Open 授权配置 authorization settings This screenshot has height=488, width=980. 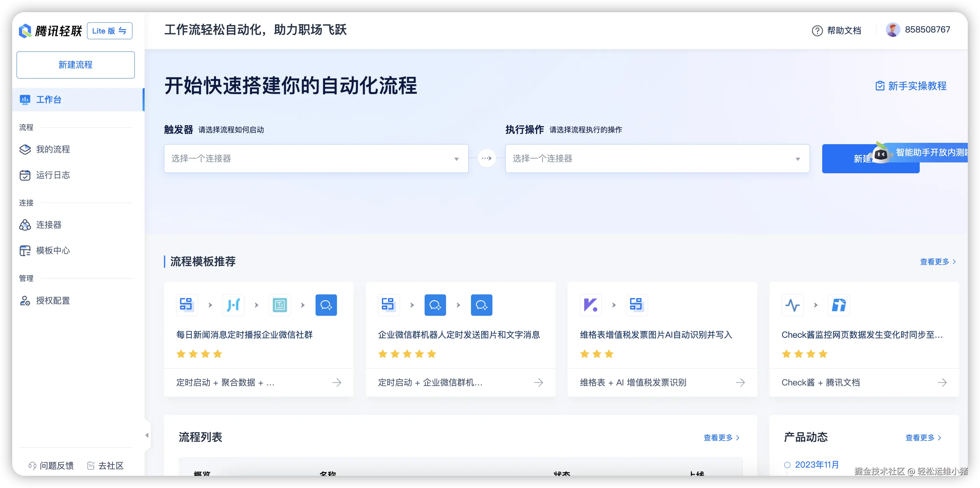pos(53,300)
